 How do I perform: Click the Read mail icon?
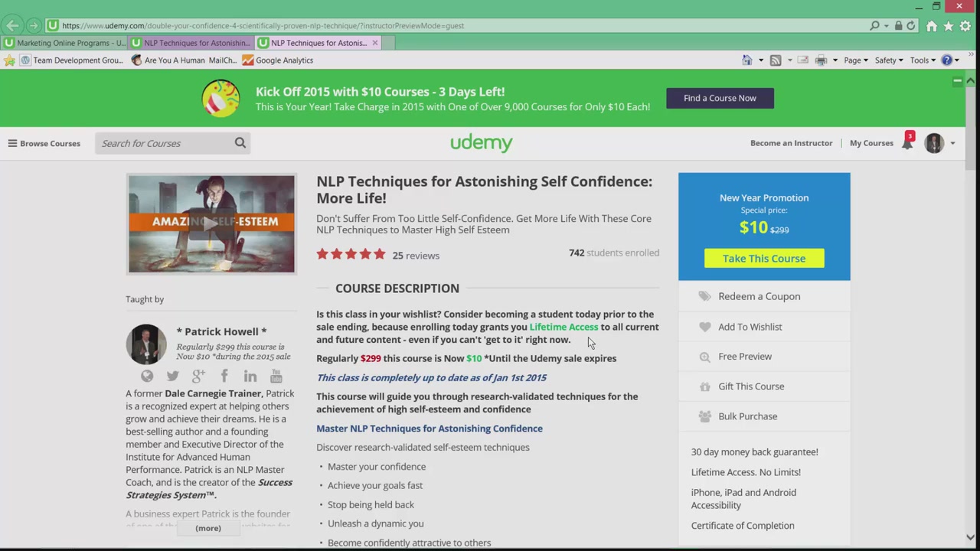click(803, 60)
